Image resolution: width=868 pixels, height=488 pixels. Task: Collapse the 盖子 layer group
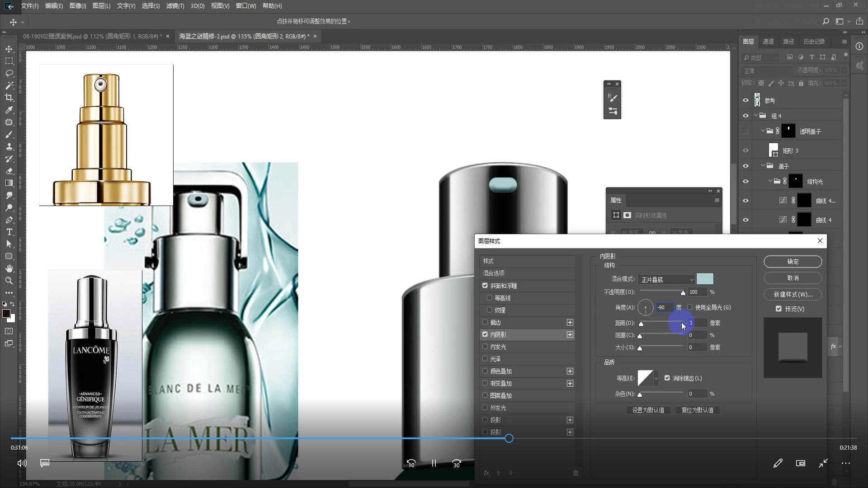(x=763, y=166)
